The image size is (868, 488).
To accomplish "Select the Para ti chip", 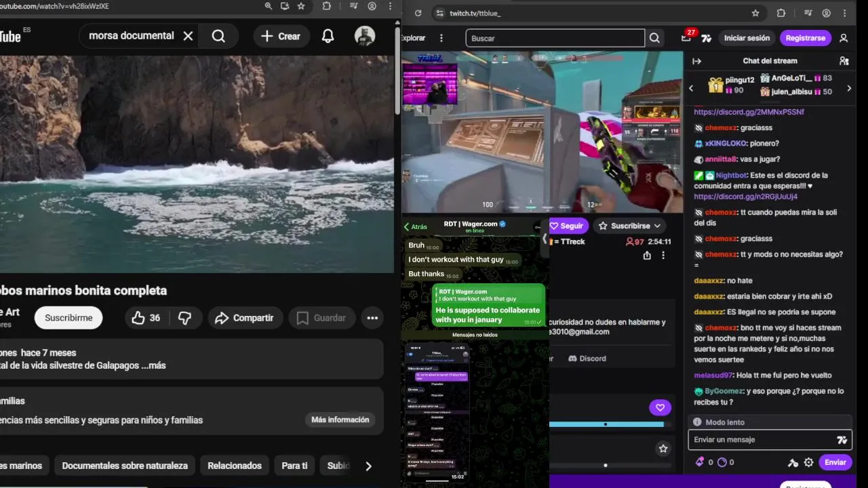I will tap(294, 466).
